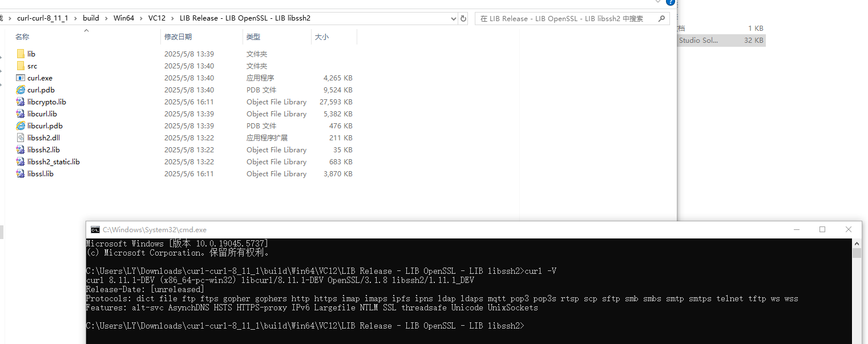Viewport: 868px width, 344px height.
Task: Open curl.exe in the file list
Action: pyautogui.click(x=39, y=78)
